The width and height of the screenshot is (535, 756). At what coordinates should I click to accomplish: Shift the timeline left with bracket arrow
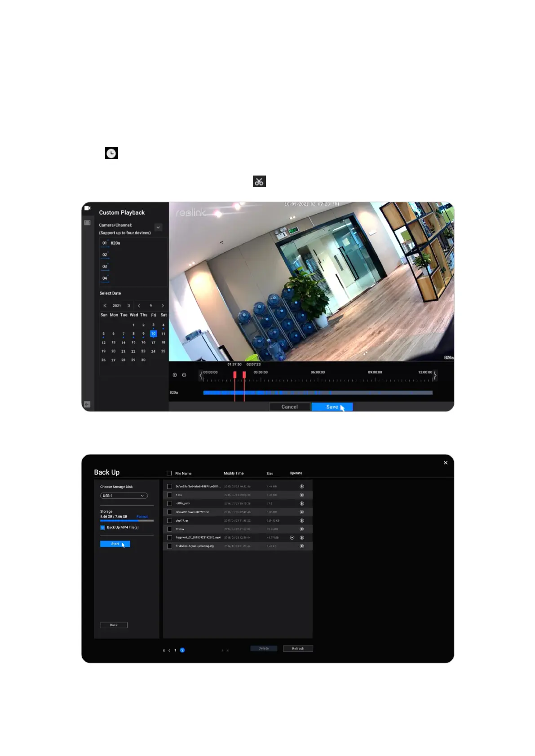coord(201,375)
